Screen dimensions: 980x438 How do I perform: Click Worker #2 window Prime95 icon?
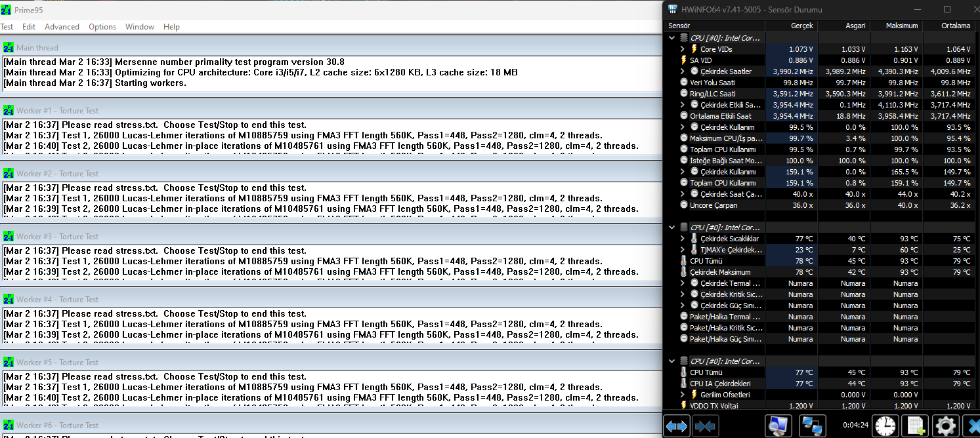click(x=9, y=173)
